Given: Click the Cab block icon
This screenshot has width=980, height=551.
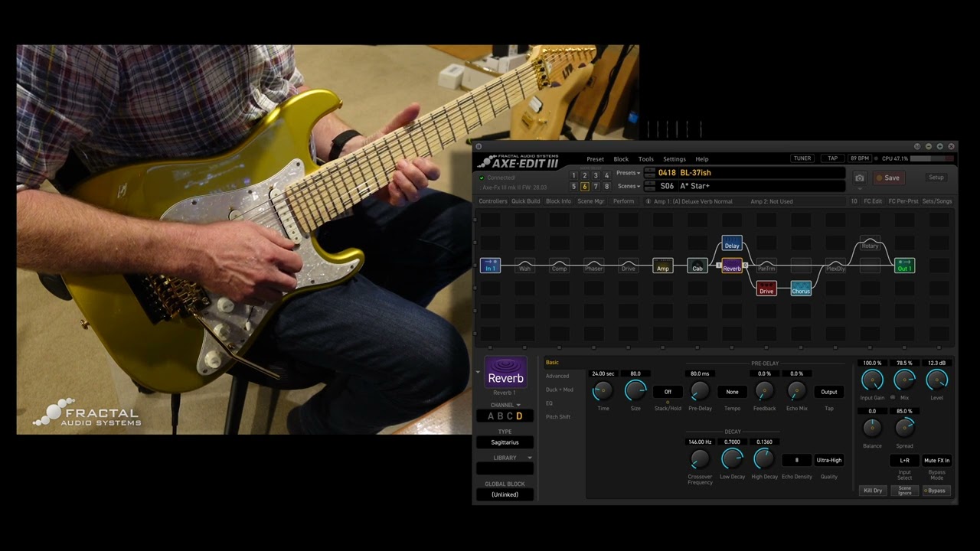Looking at the screenshot, I should pos(697,266).
